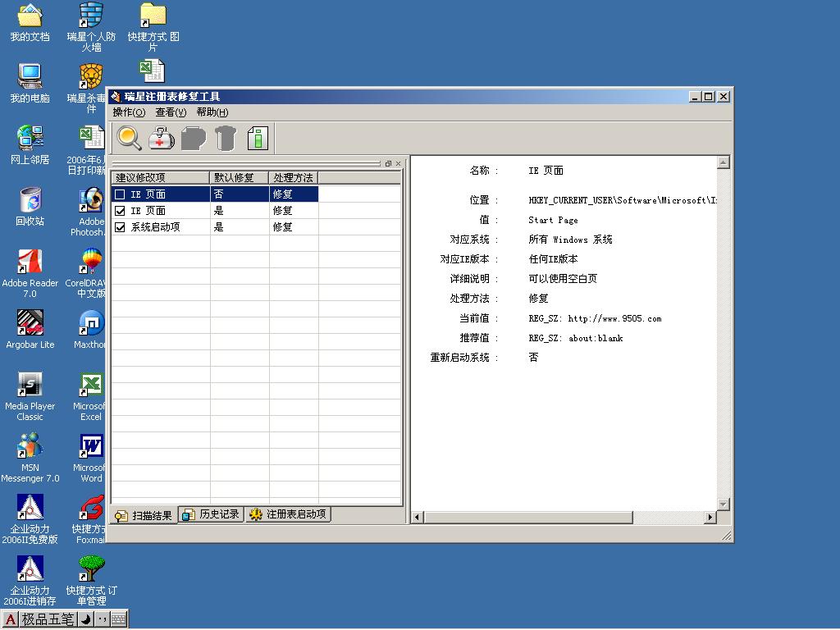Check the highlighted first IE 页面 checkbox
The width and height of the screenshot is (840, 630).
click(120, 194)
